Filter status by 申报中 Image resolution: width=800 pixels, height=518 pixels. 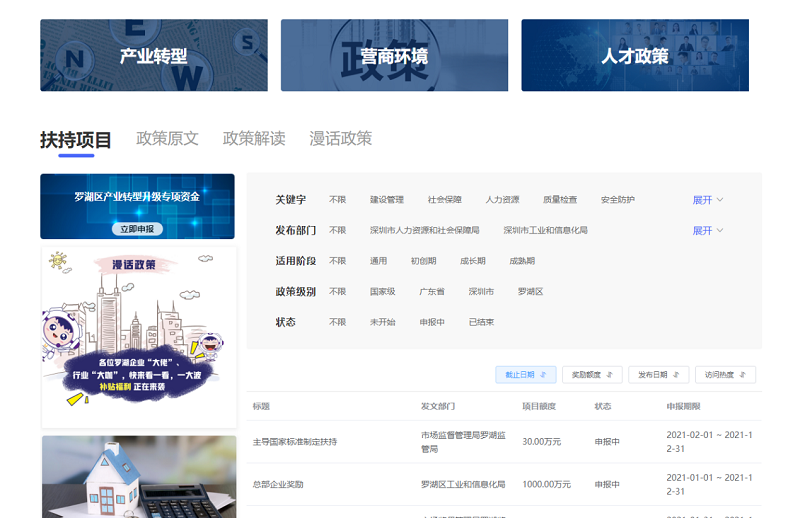pyautogui.click(x=432, y=322)
